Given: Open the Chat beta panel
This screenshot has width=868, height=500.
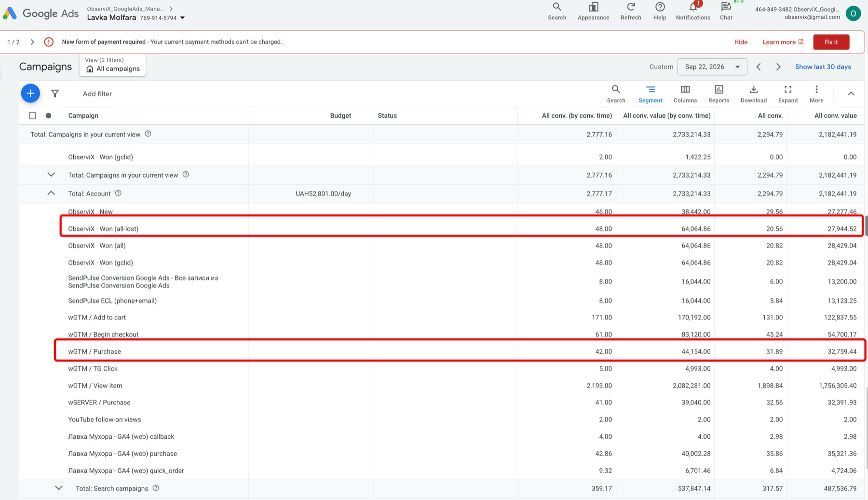Looking at the screenshot, I should tap(726, 11).
